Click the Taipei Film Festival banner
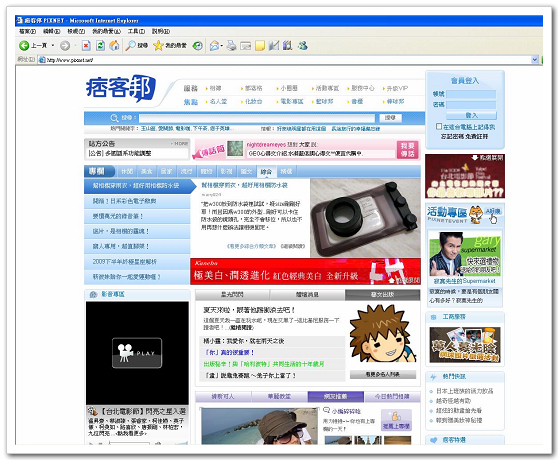 (x=465, y=176)
